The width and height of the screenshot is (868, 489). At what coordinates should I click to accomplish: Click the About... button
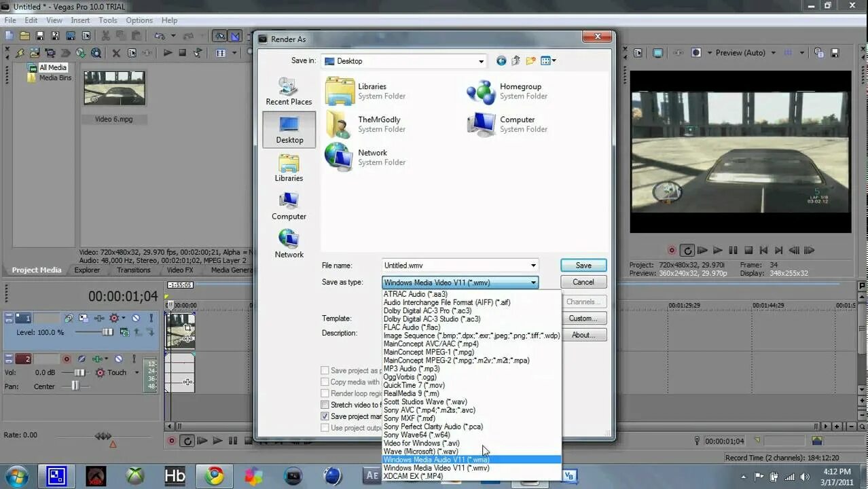pyautogui.click(x=583, y=335)
